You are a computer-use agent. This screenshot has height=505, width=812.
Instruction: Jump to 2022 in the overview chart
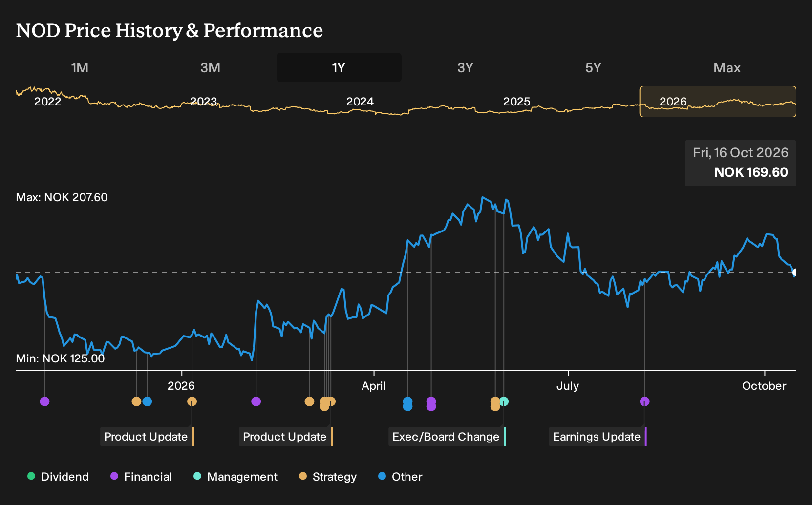coord(47,102)
